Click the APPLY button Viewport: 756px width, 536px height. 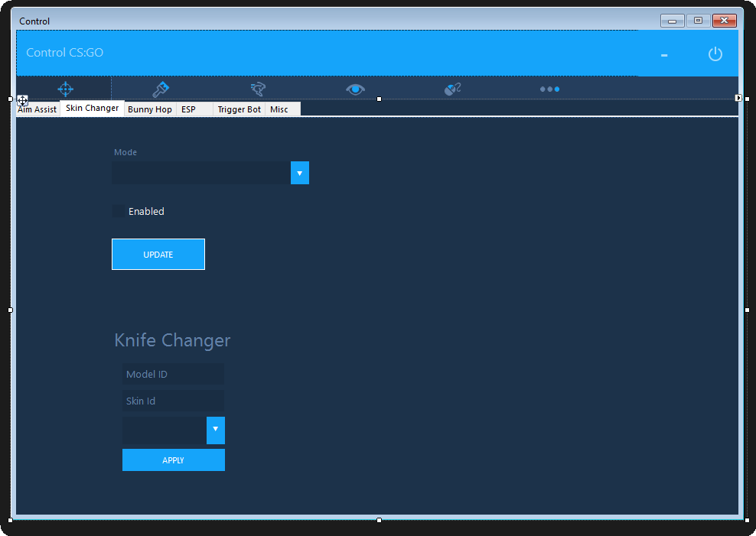click(173, 460)
